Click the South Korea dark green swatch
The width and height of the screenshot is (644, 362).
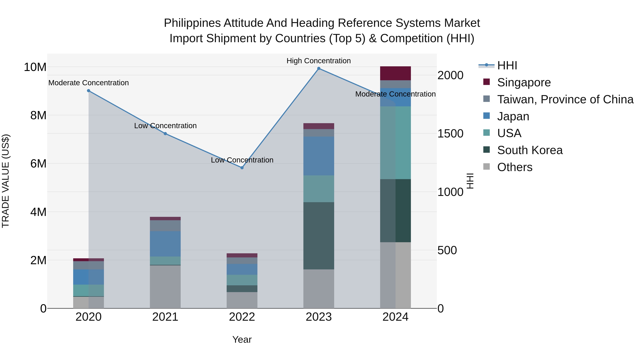click(487, 149)
